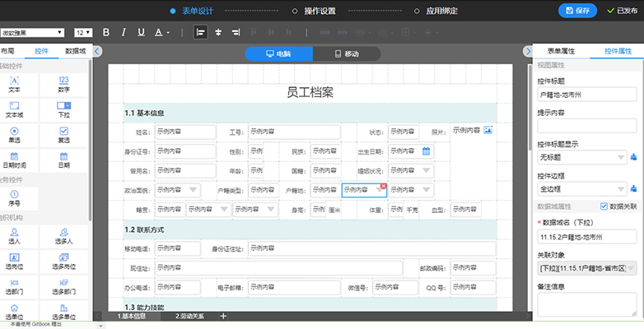Select the 复选 checkbox control
Viewport: 644px width, 329px height.
63,134
